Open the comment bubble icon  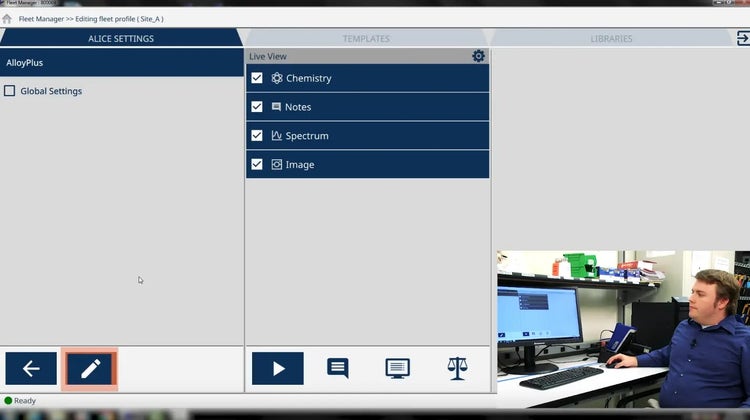[338, 368]
